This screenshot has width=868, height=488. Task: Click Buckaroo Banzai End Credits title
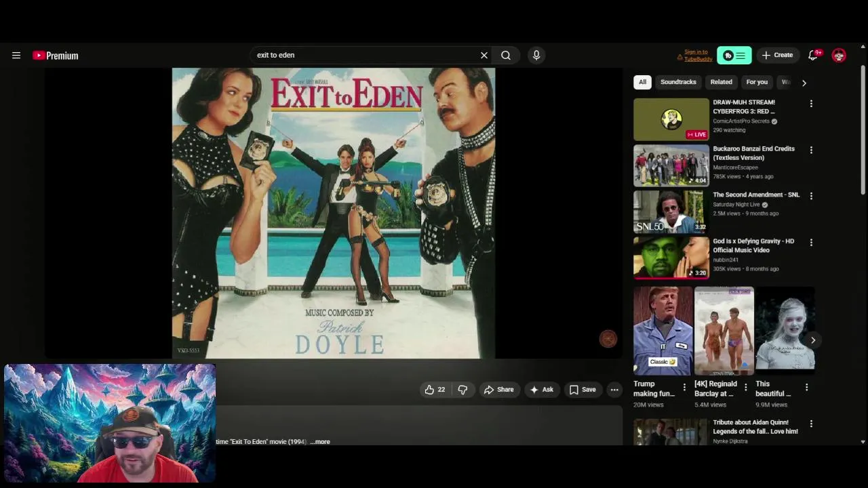click(753, 153)
